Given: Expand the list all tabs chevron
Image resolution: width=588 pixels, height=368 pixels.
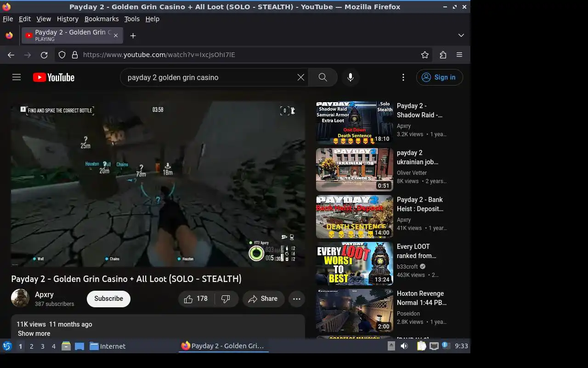Looking at the screenshot, I should (461, 35).
